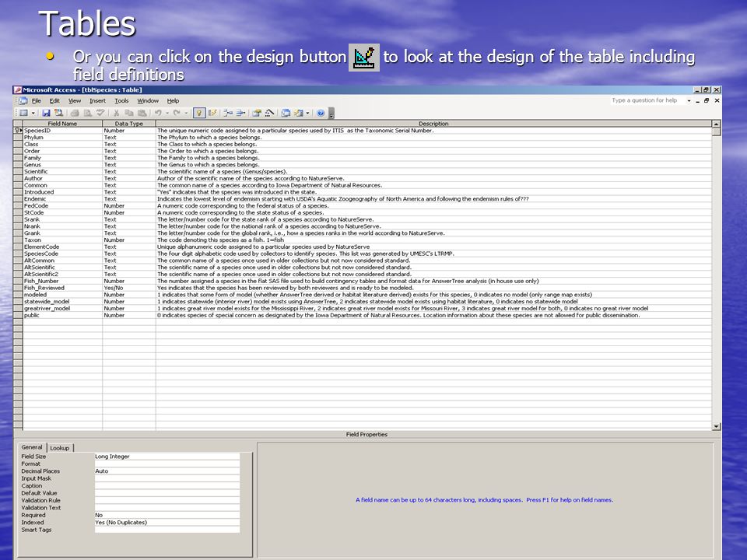The height and width of the screenshot is (560, 747).
Task: Click the 'Endemic' field name cell
Action: 62,198
